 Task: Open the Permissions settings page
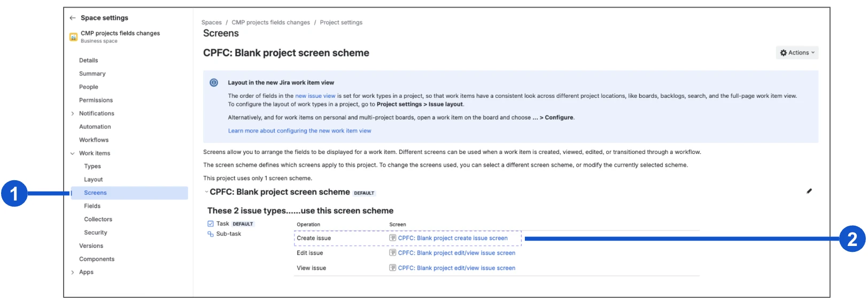pos(96,100)
